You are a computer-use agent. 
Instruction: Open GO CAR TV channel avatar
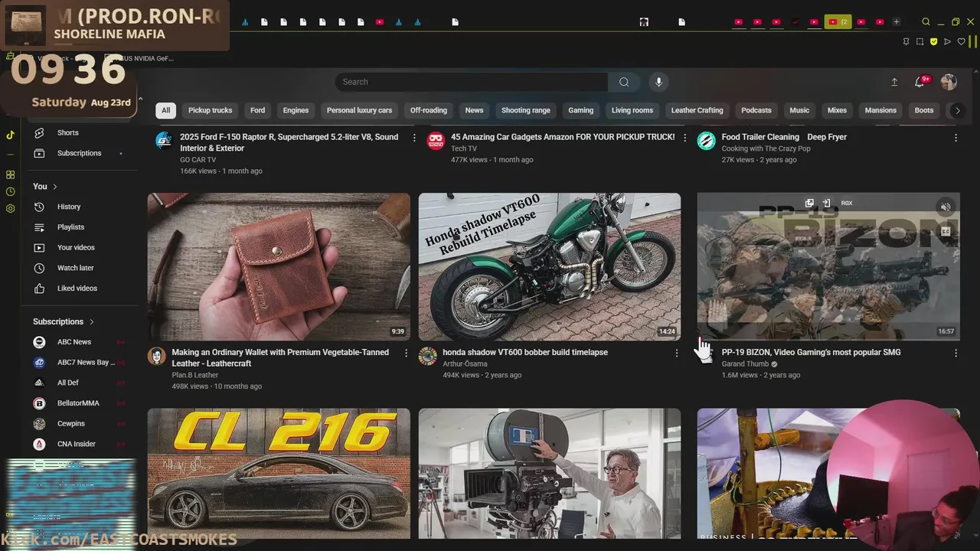tap(164, 140)
